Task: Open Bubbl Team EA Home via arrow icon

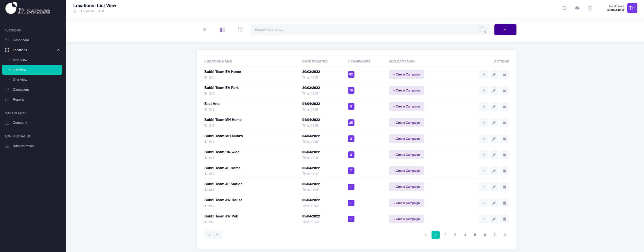Action: [x=484, y=74]
